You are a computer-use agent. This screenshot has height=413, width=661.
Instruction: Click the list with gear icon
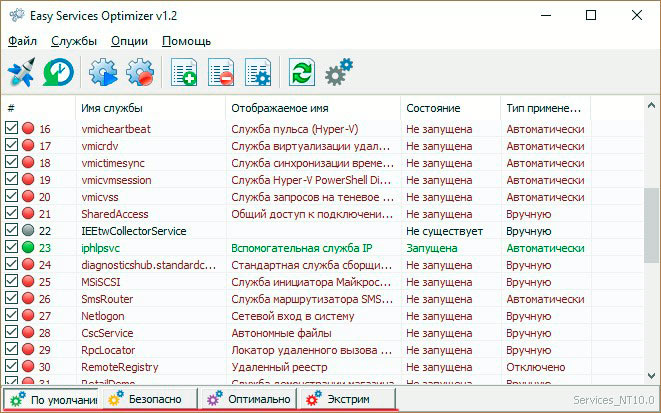click(x=257, y=73)
